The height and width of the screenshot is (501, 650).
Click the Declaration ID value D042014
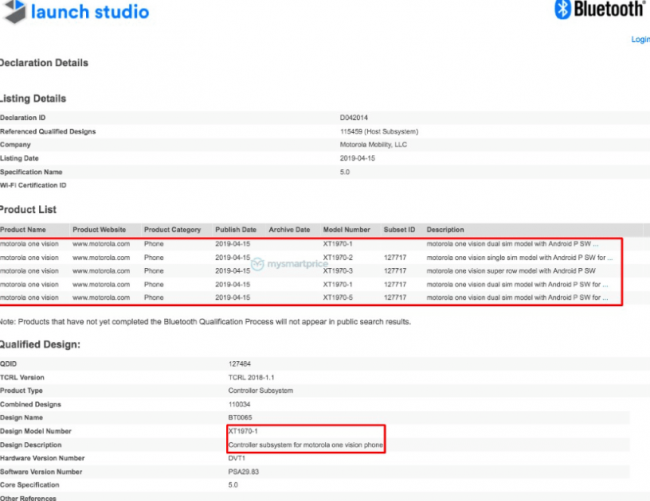(x=354, y=118)
